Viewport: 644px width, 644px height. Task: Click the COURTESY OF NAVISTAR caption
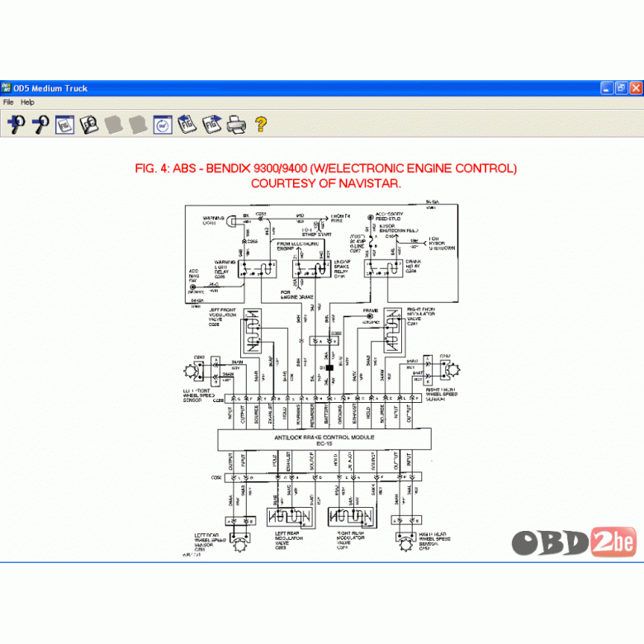tap(325, 183)
